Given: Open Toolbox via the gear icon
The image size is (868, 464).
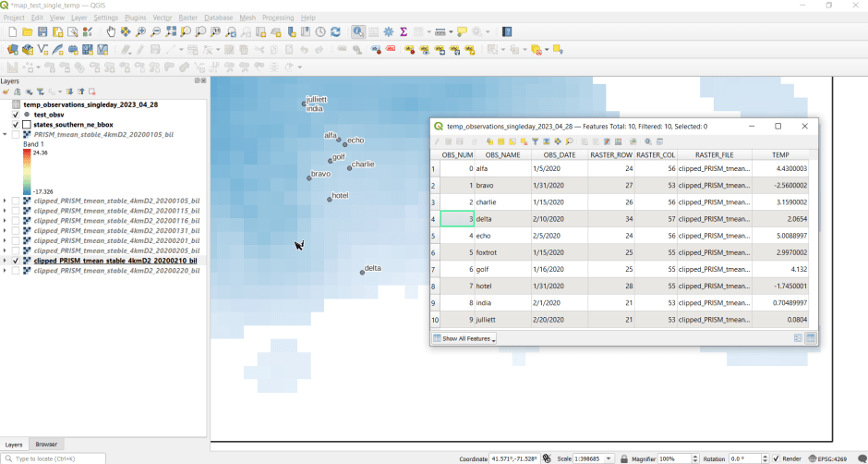Looking at the screenshot, I should pos(388,32).
